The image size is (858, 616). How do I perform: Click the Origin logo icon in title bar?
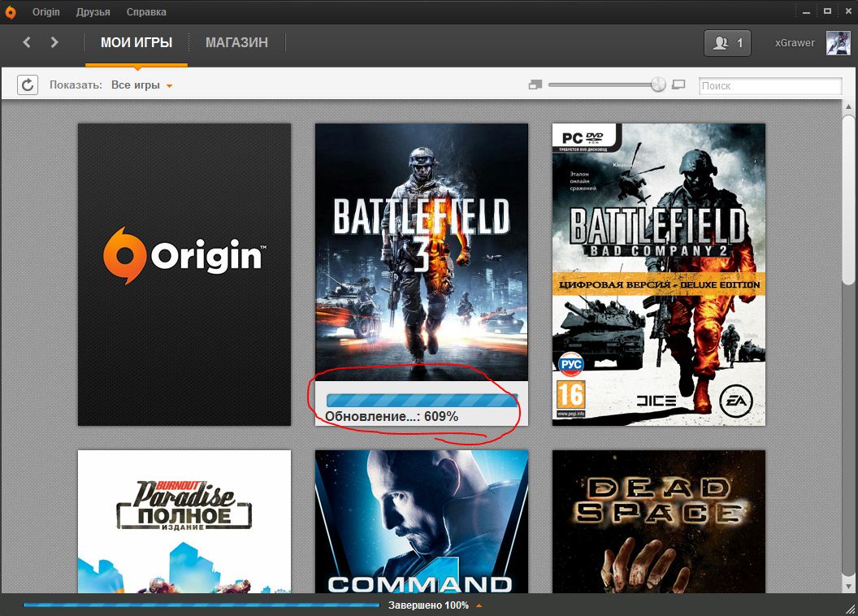10,12
